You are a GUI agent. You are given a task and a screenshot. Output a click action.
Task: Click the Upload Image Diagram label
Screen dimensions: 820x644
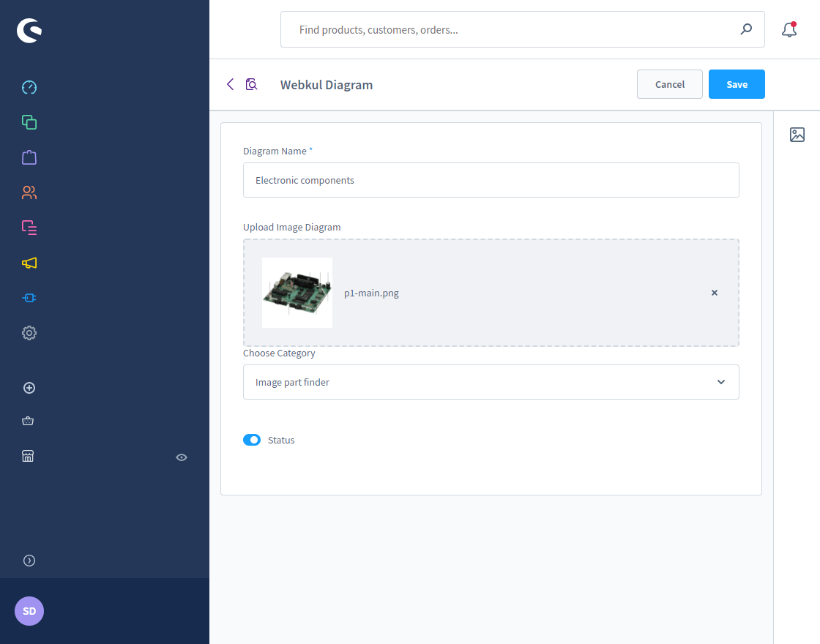click(292, 228)
